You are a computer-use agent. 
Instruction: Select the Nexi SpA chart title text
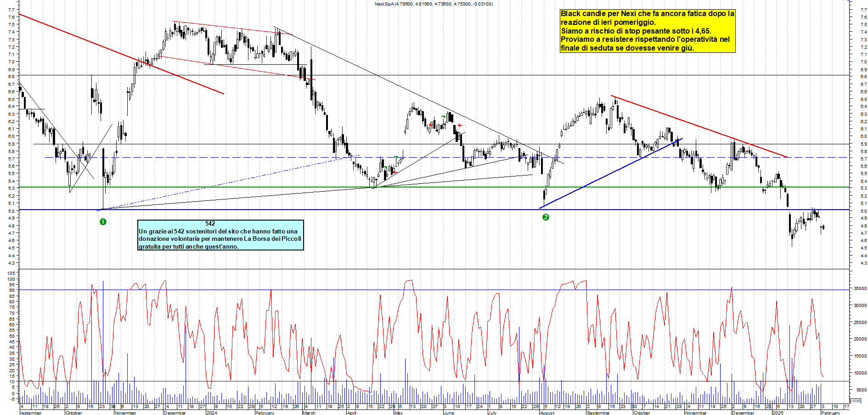coord(434,4)
